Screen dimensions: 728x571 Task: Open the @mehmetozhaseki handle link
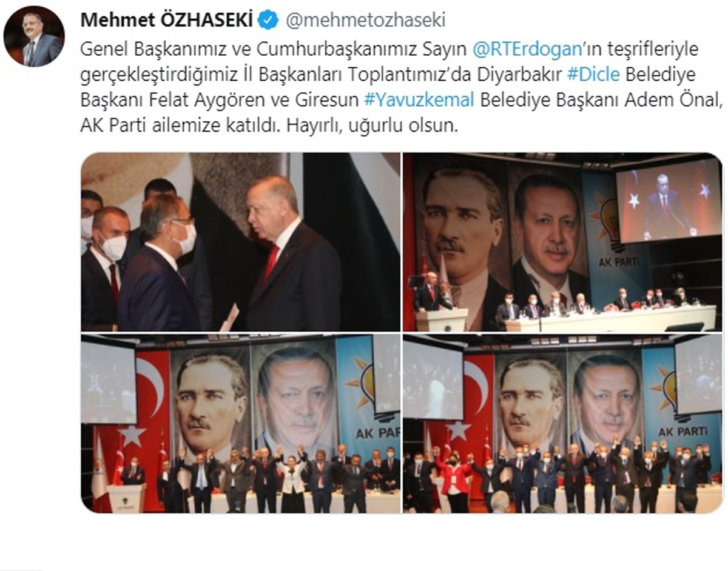point(365,21)
